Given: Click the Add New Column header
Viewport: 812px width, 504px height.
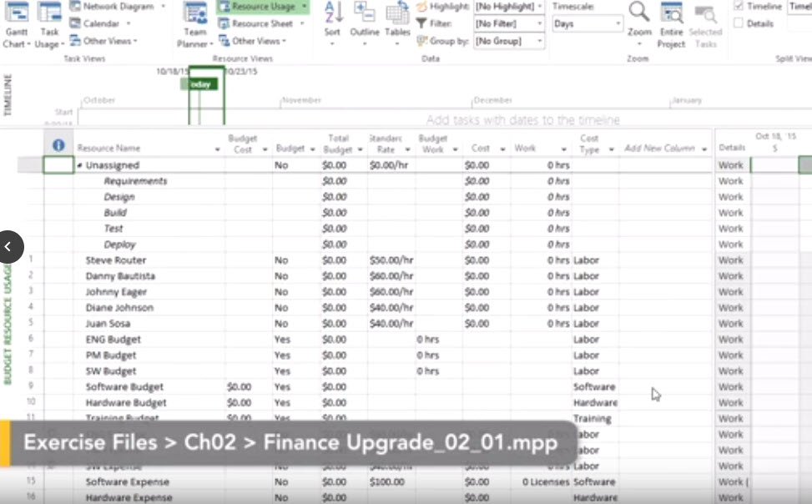Looking at the screenshot, I should pyautogui.click(x=659, y=149).
